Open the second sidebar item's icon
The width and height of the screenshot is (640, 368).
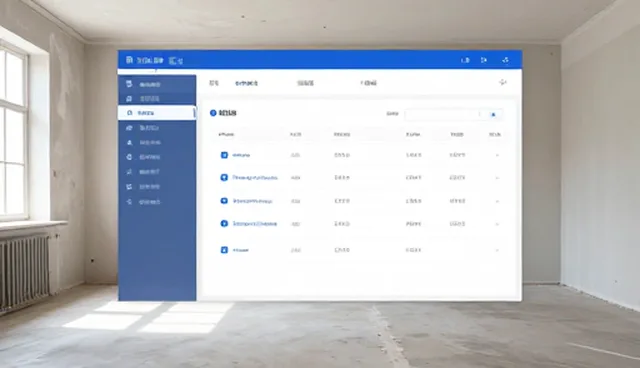pos(129,99)
